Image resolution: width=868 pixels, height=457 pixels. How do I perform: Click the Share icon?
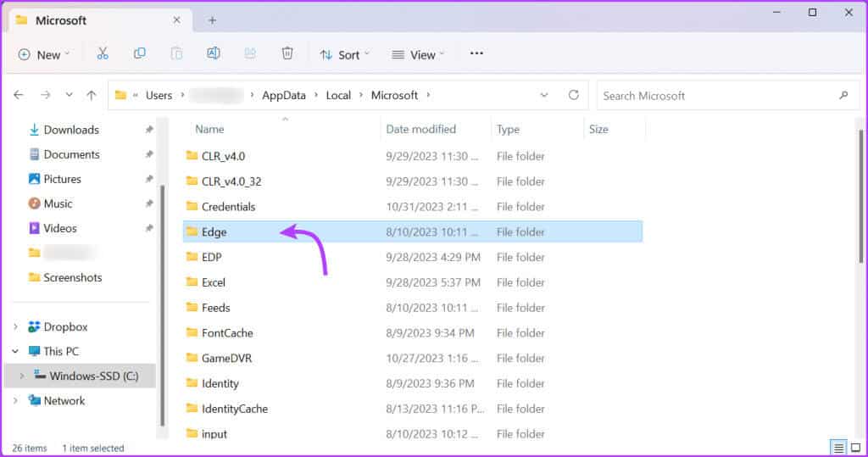click(250, 53)
